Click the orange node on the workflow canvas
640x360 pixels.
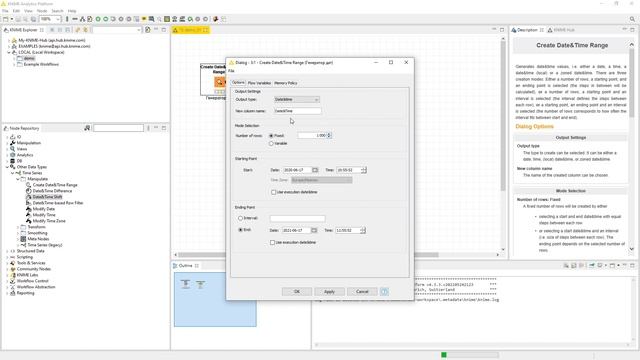pyautogui.click(x=219, y=82)
